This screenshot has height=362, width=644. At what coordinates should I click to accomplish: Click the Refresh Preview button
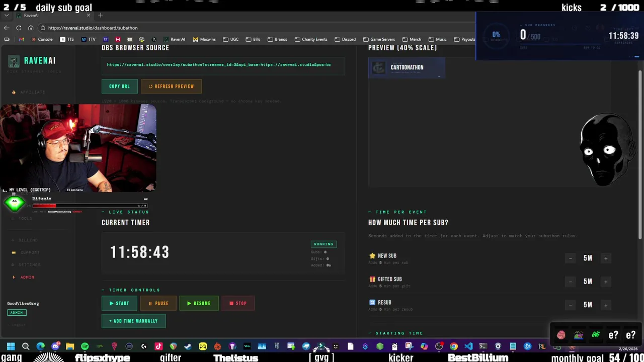tap(171, 86)
